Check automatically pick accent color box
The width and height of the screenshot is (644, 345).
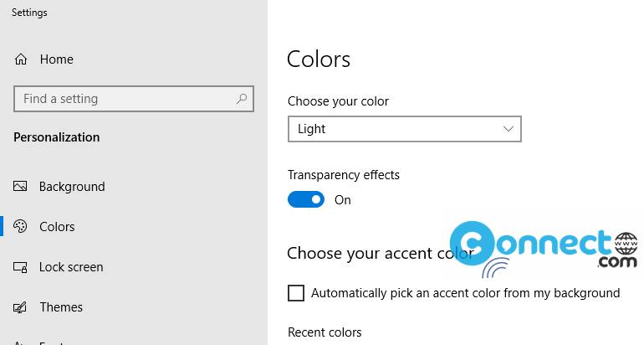[296, 293]
